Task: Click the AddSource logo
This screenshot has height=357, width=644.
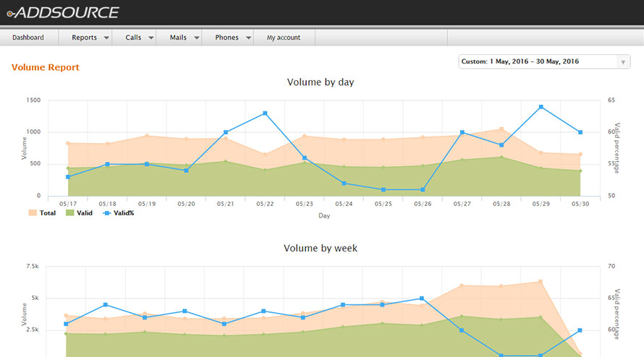Action: coord(63,13)
